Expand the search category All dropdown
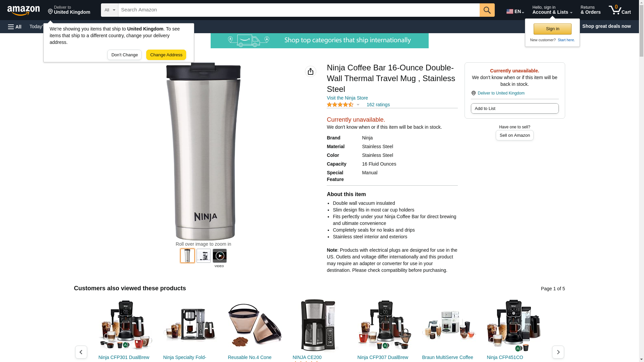 [x=110, y=10]
